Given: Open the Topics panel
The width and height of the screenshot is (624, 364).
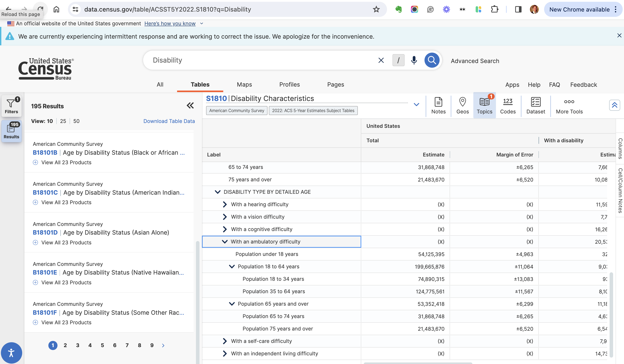Looking at the screenshot, I should (484, 105).
